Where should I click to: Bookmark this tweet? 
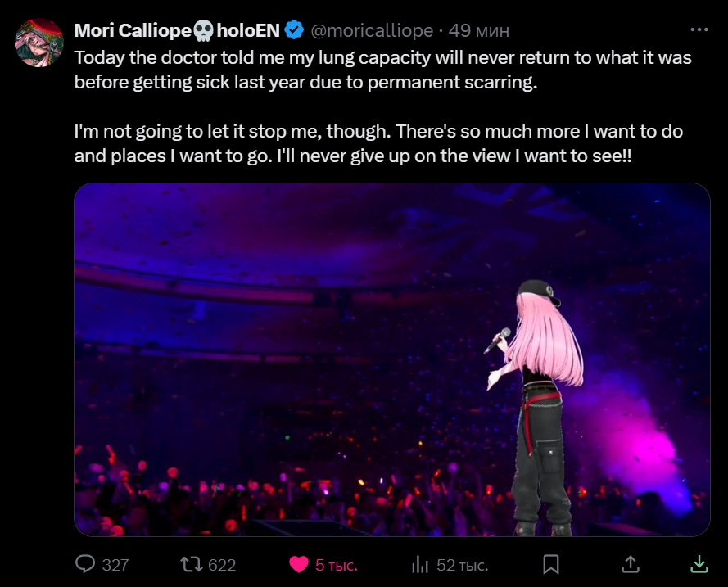[x=552, y=564]
